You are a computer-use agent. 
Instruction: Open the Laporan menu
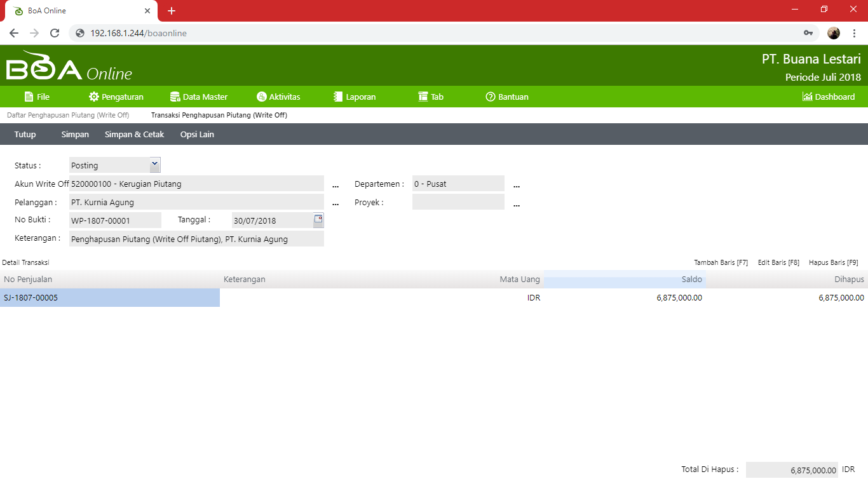pos(355,97)
